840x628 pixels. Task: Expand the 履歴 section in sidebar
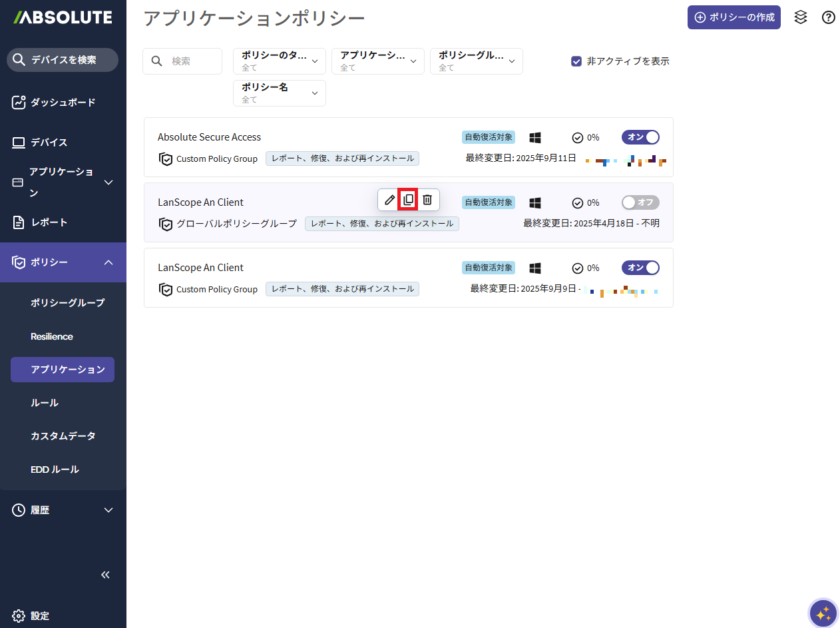[x=63, y=510]
